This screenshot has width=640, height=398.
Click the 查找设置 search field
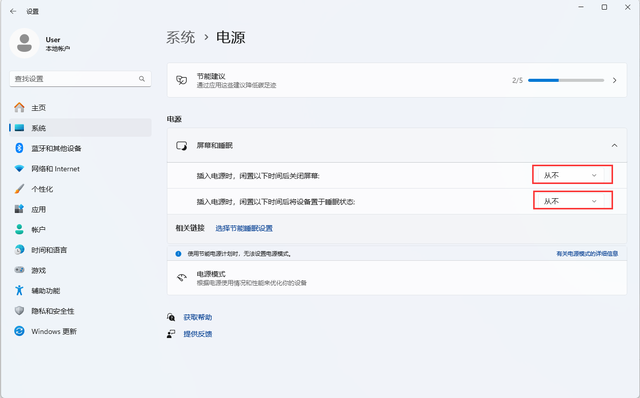tap(80, 79)
